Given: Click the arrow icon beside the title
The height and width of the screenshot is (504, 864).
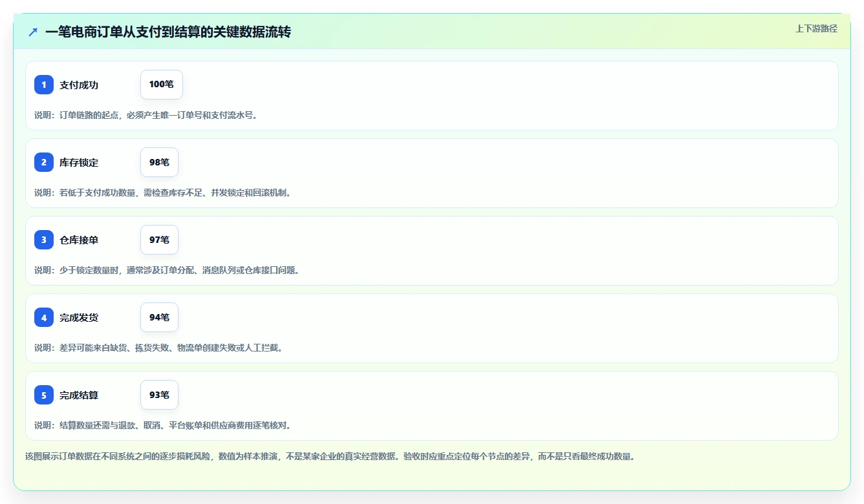Looking at the screenshot, I should 33,32.
